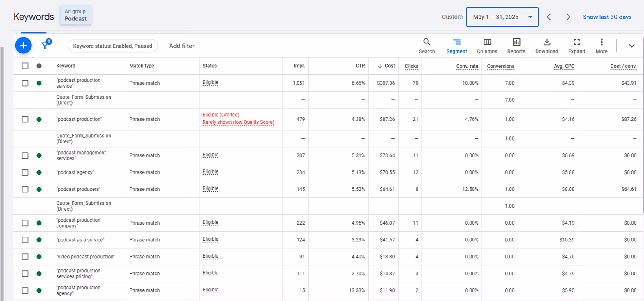Viewport: 644px width, 301px height.
Task: Click the Ad group Podcast breadcrumb chip
Action: (75, 15)
